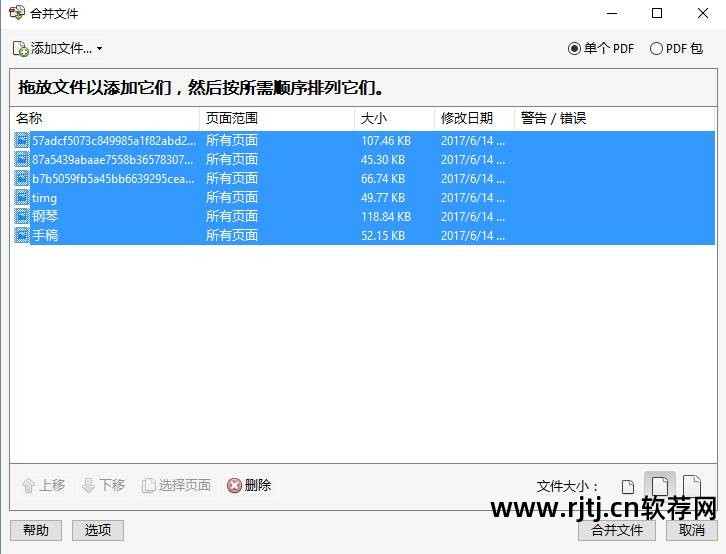
Task: Open the 选项 options button
Action: pos(98,530)
